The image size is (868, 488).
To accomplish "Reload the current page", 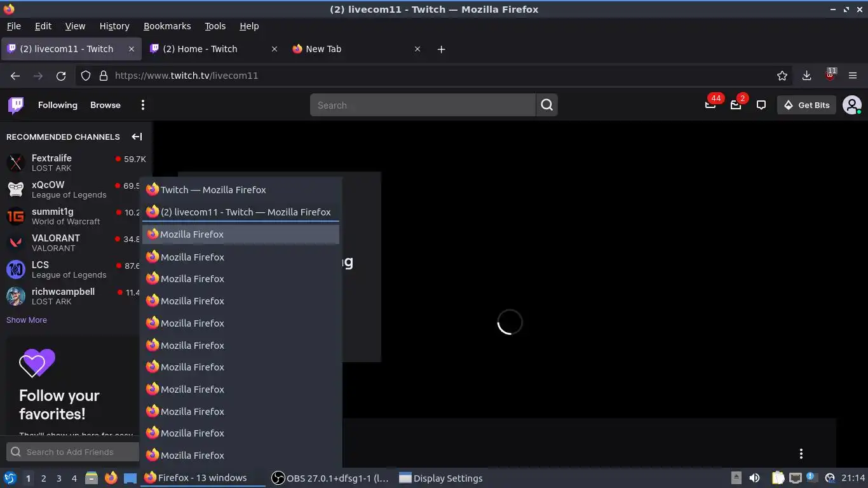I will pos(61,76).
